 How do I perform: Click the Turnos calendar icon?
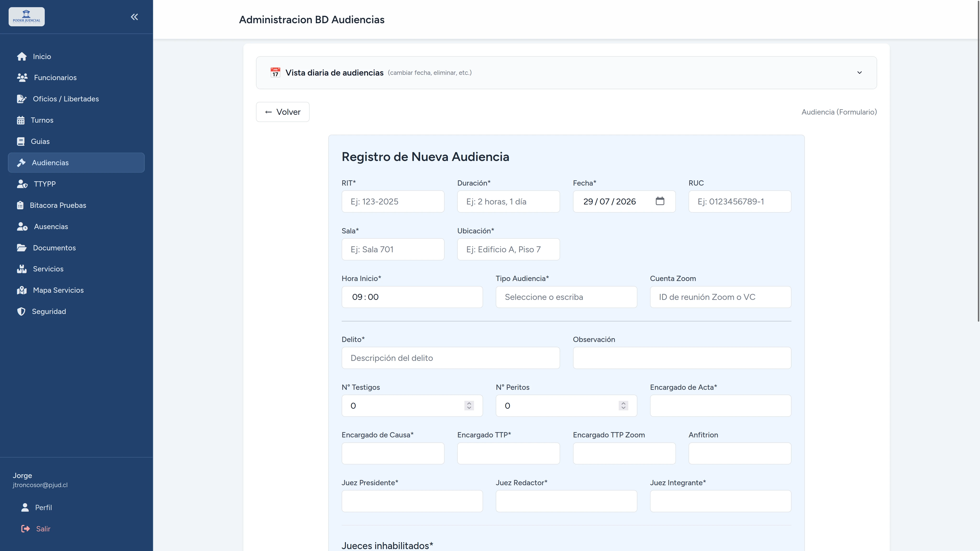point(21,120)
